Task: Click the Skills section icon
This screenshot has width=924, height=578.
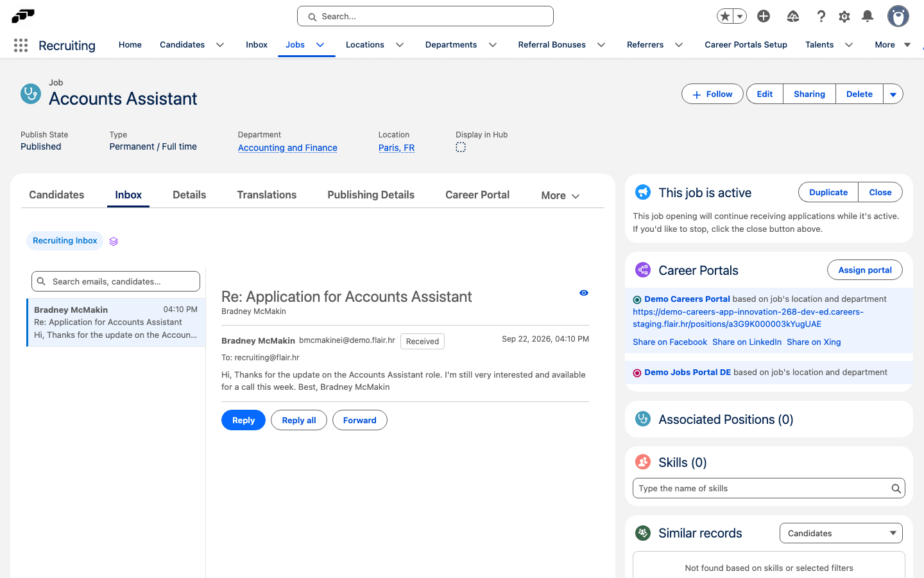Action: click(x=642, y=462)
